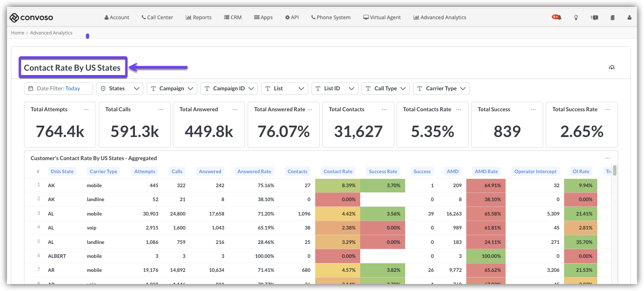Viewport: 644px width, 291px height.
Task: Click the Convoso logo
Action: tap(31, 17)
